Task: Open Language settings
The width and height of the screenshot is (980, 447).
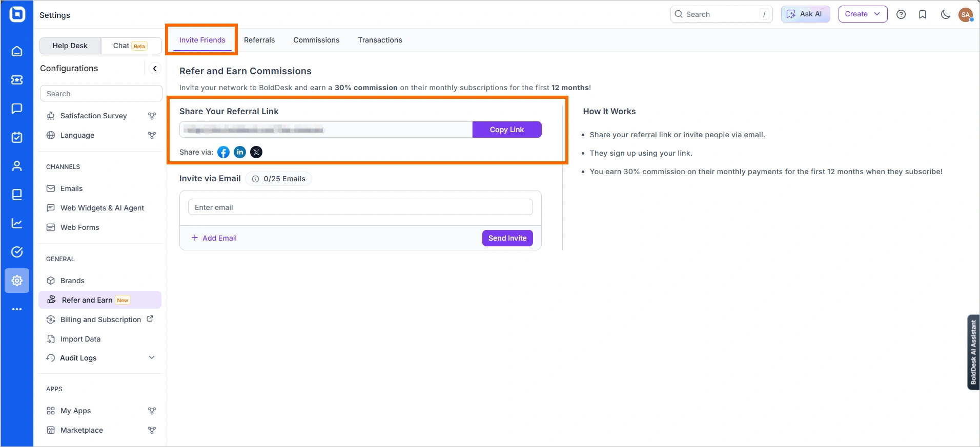Action: [x=77, y=135]
